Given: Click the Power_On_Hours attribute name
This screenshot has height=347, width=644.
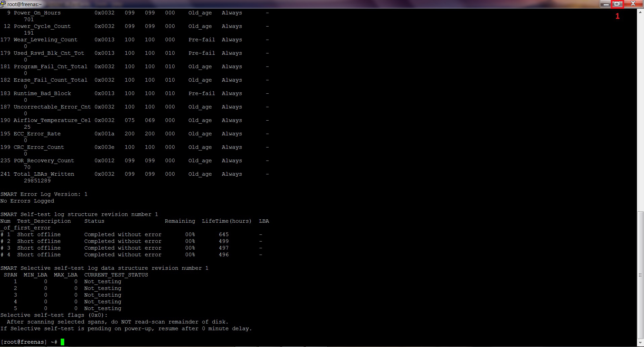Looking at the screenshot, I should (x=37, y=13).
